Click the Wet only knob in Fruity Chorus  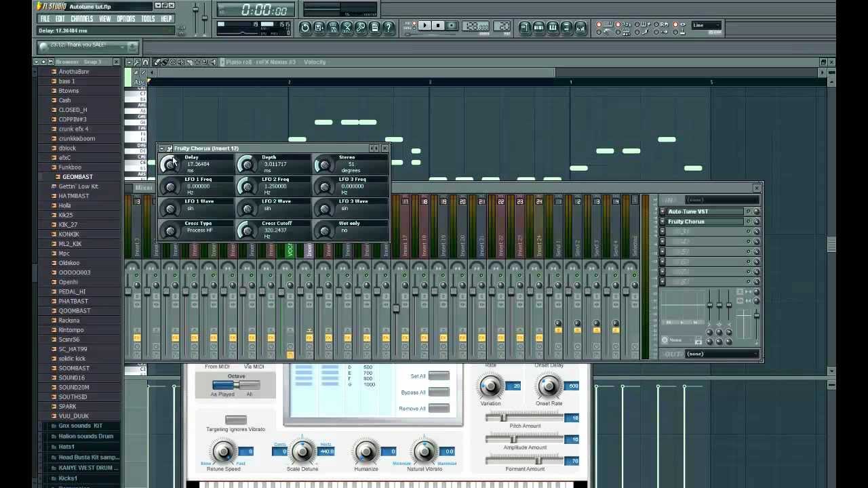click(324, 230)
